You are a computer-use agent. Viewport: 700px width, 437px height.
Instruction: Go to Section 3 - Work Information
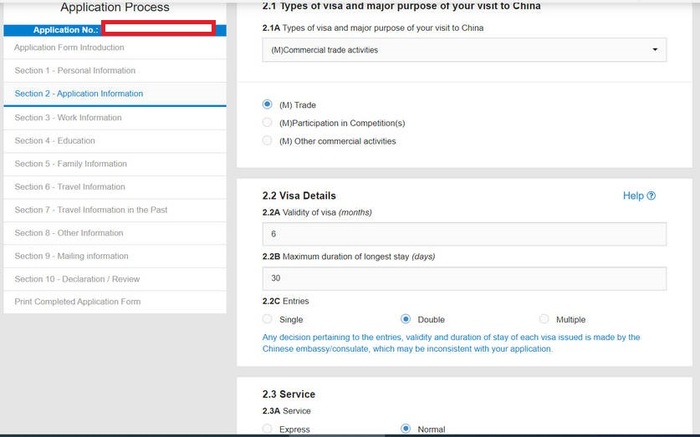pyautogui.click(x=115, y=118)
